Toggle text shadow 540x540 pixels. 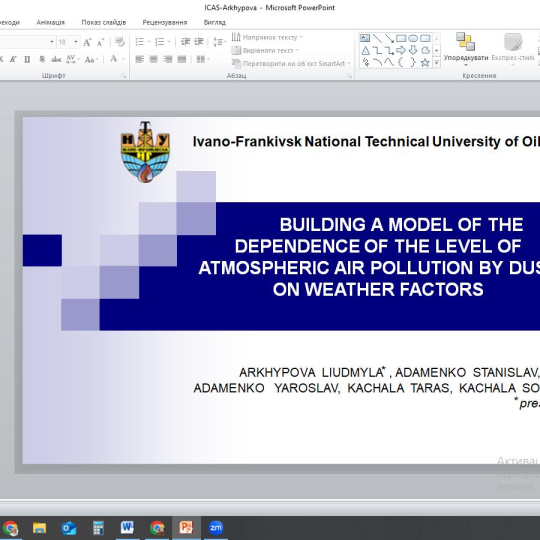click(42, 59)
